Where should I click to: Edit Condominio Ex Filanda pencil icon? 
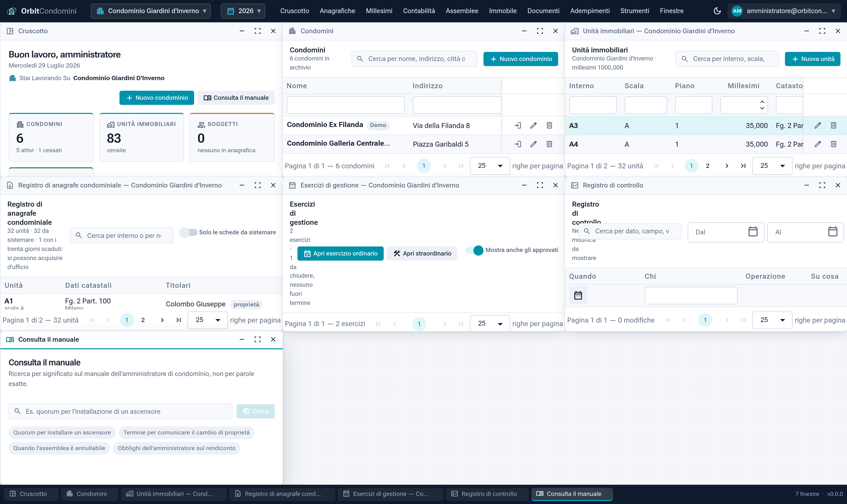(x=533, y=125)
